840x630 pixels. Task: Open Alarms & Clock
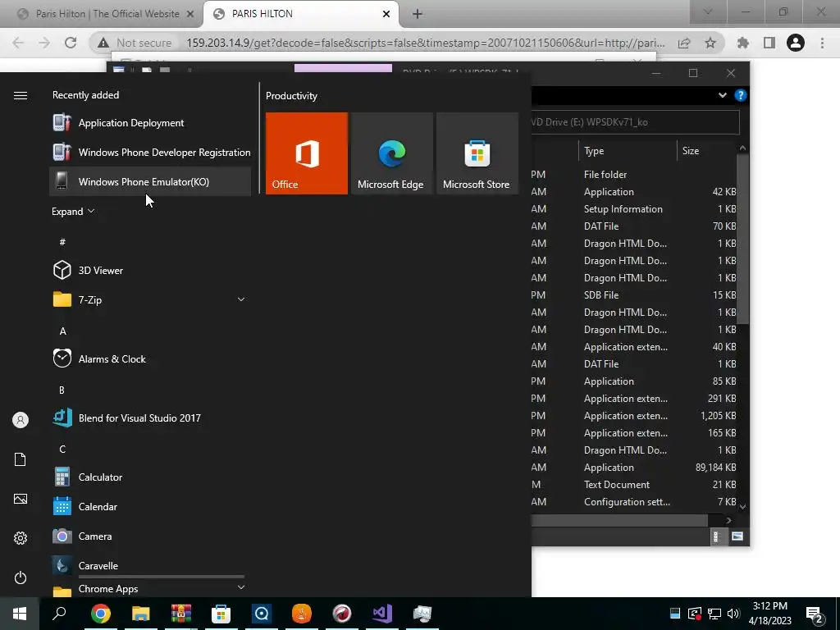[150, 359]
